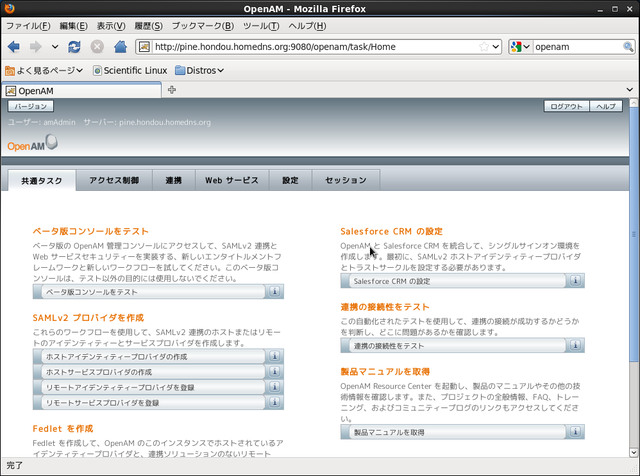Expand the Distros bookmarks folder
Image resolution: width=640 pixels, height=476 pixels.
(x=200, y=71)
